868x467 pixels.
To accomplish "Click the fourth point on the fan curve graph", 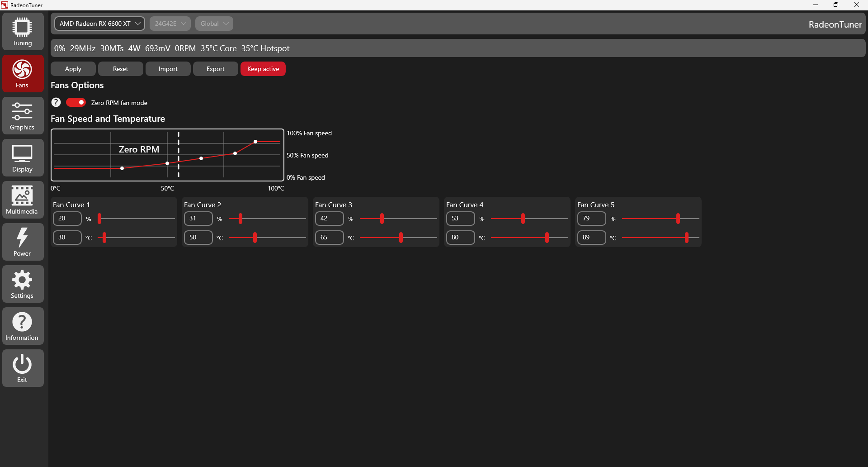I will pos(235,153).
